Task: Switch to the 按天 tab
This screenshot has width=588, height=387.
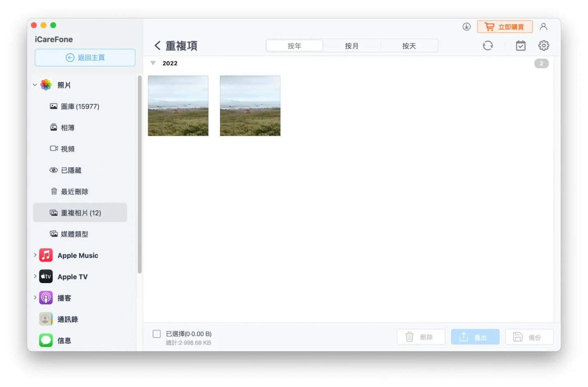Action: tap(409, 46)
